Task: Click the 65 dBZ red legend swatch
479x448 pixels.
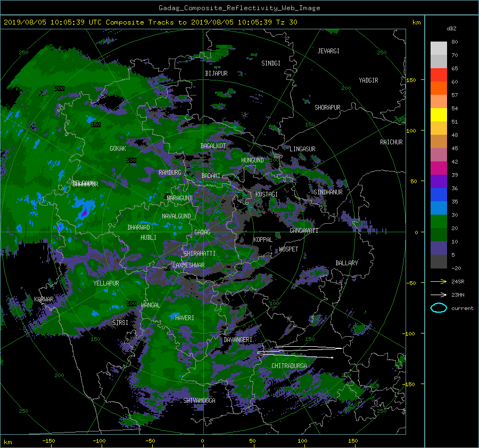Action: coord(439,75)
